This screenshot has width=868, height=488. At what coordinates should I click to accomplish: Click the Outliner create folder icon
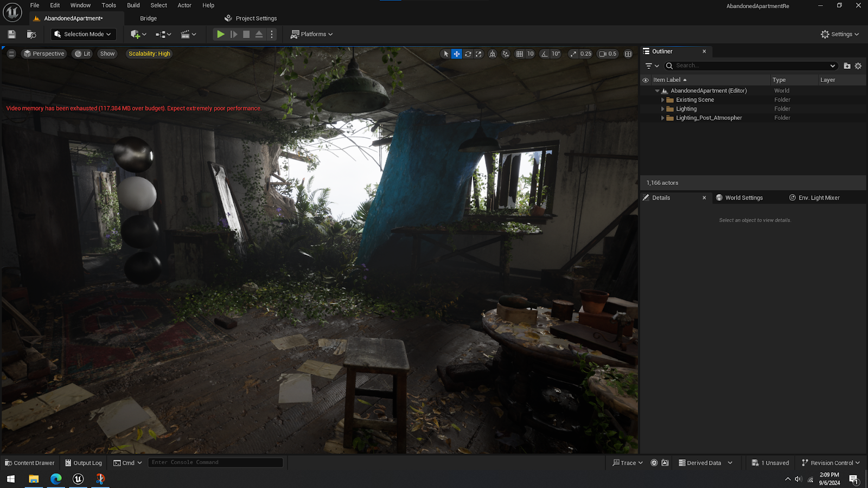click(x=847, y=66)
